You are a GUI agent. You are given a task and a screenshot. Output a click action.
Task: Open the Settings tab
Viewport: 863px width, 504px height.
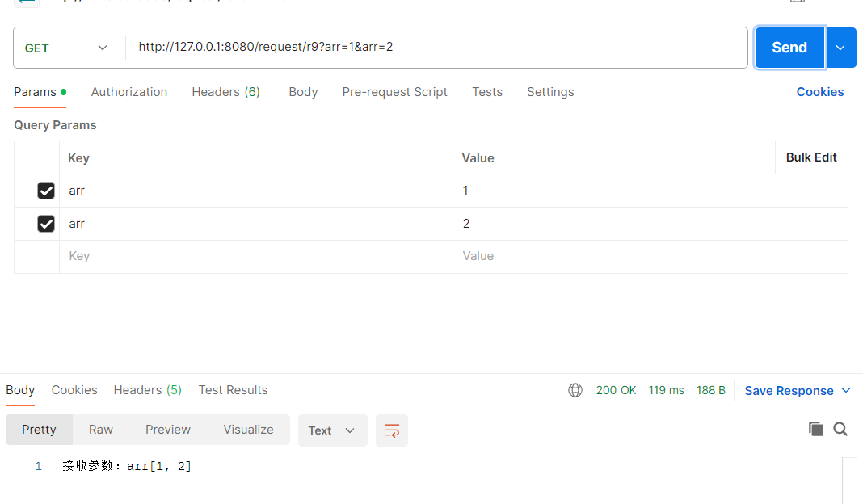(550, 92)
